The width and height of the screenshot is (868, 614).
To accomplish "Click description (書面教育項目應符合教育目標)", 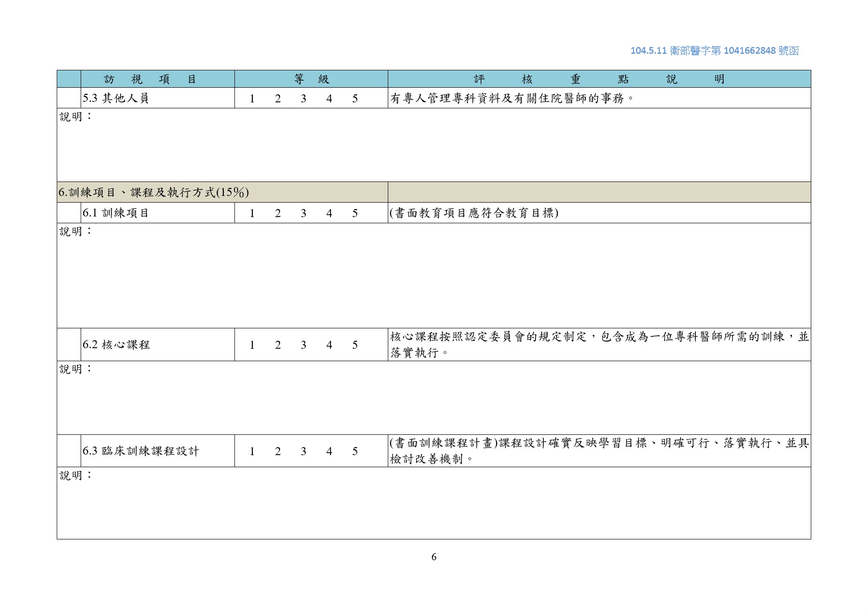I will click(474, 213).
